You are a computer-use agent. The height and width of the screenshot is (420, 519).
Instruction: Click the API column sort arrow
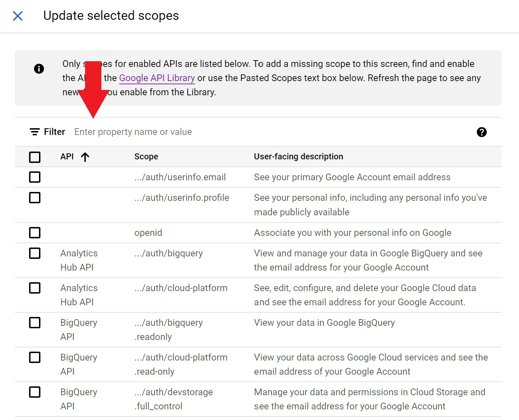coord(85,157)
